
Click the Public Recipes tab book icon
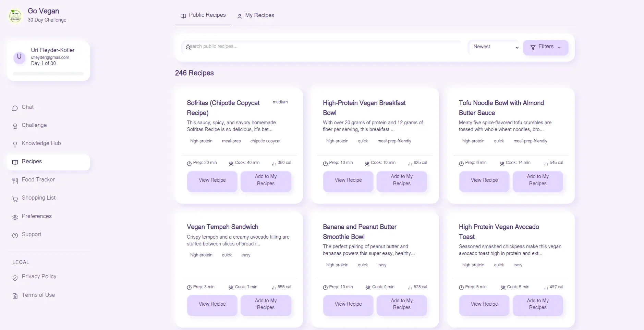pos(183,16)
